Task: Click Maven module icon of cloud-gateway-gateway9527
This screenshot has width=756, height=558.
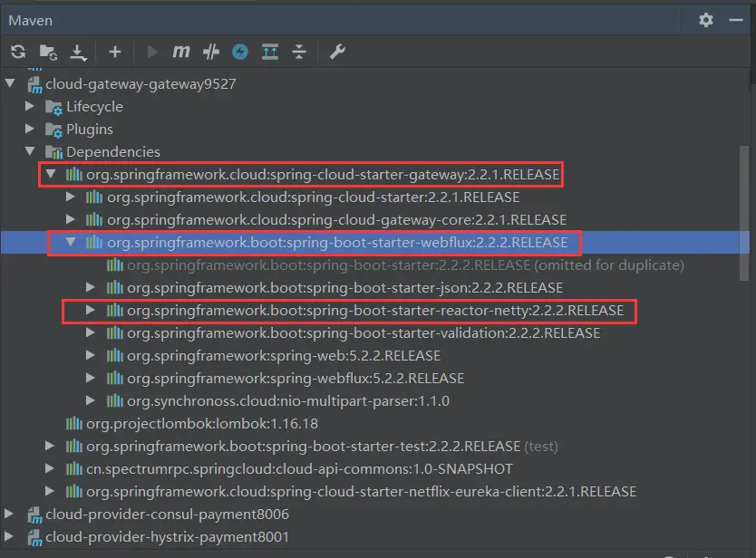Action: pos(34,85)
